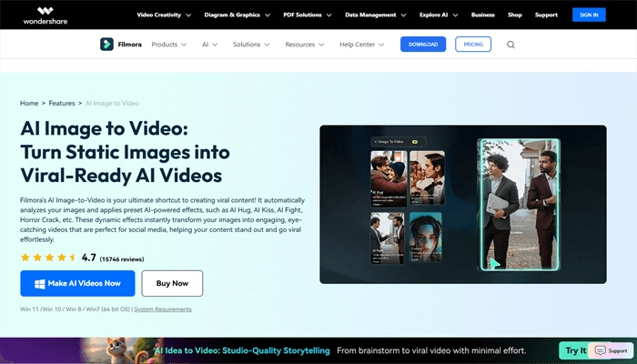Click the 'Image To Video' panel header
Image resolution: width=637 pixels, height=364 pixels.
[x=399, y=142]
